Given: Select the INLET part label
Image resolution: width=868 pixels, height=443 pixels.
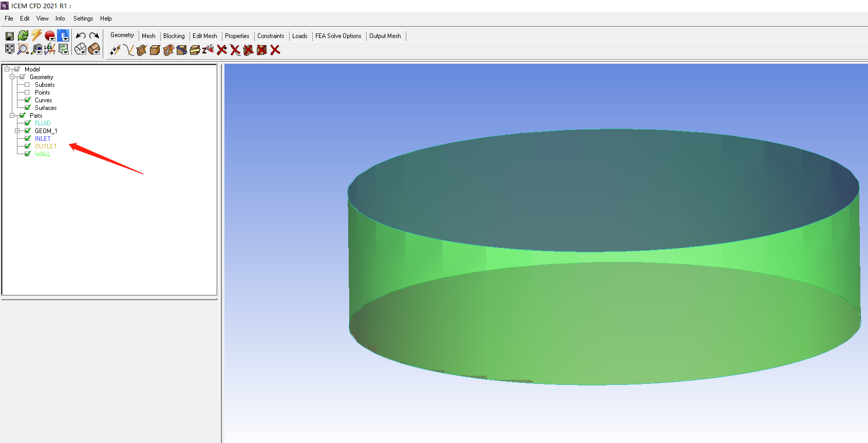Looking at the screenshot, I should tap(43, 139).
